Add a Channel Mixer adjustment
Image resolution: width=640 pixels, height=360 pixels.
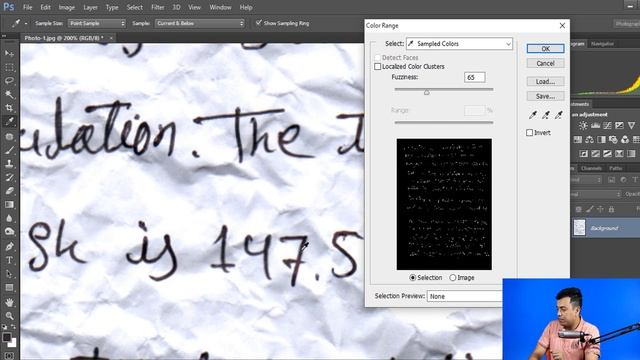(625, 140)
